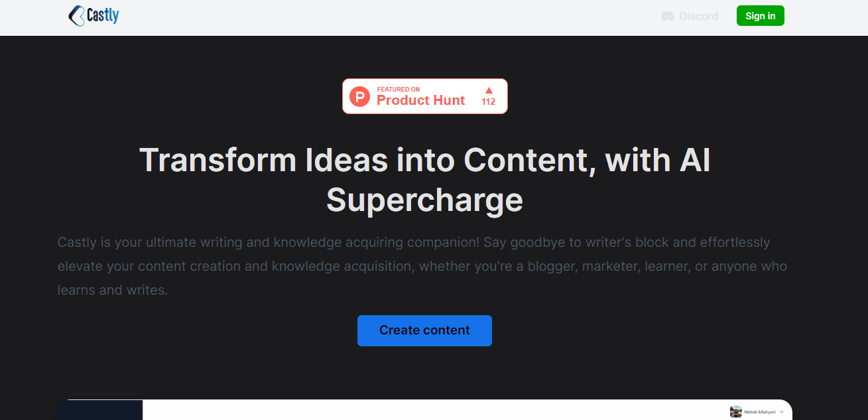
Task: Click the Castly logo icon
Action: 77,16
